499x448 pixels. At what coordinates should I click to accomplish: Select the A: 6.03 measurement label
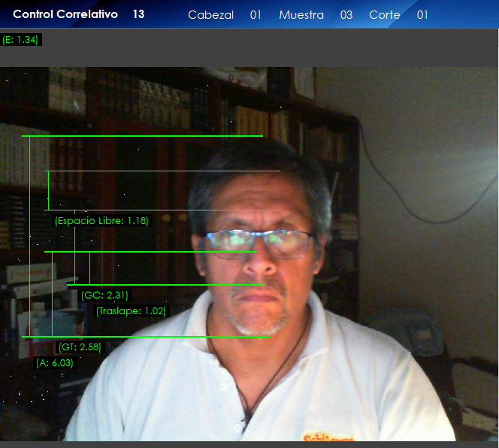click(55, 362)
